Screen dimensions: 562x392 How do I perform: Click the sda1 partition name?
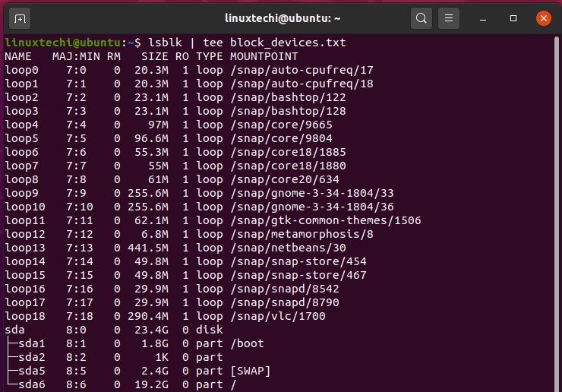[x=32, y=343]
